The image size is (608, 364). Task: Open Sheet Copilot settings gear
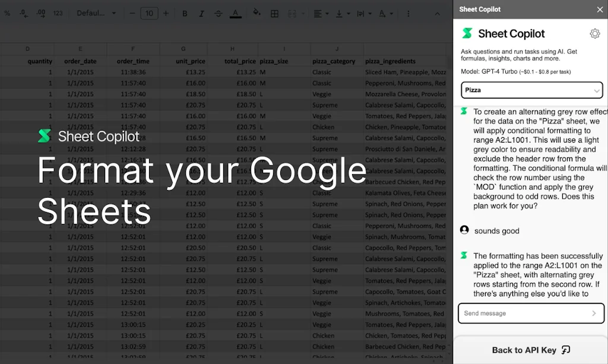[x=595, y=33]
